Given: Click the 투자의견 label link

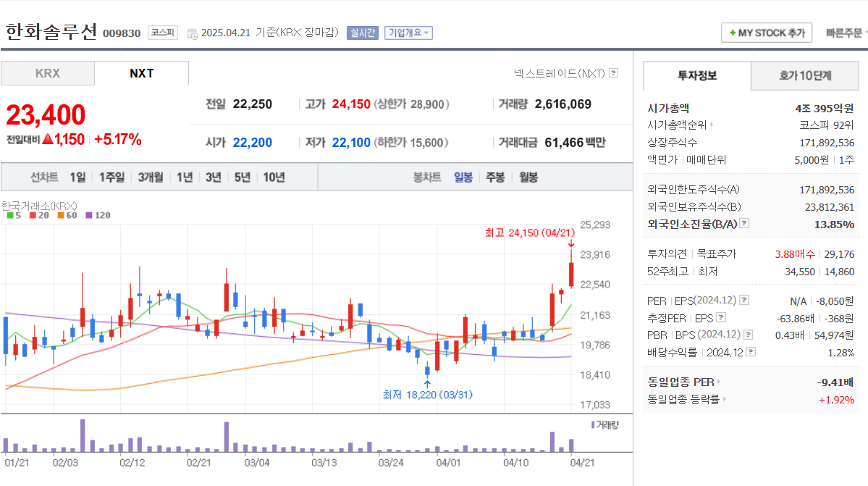Looking at the screenshot, I should point(667,254).
